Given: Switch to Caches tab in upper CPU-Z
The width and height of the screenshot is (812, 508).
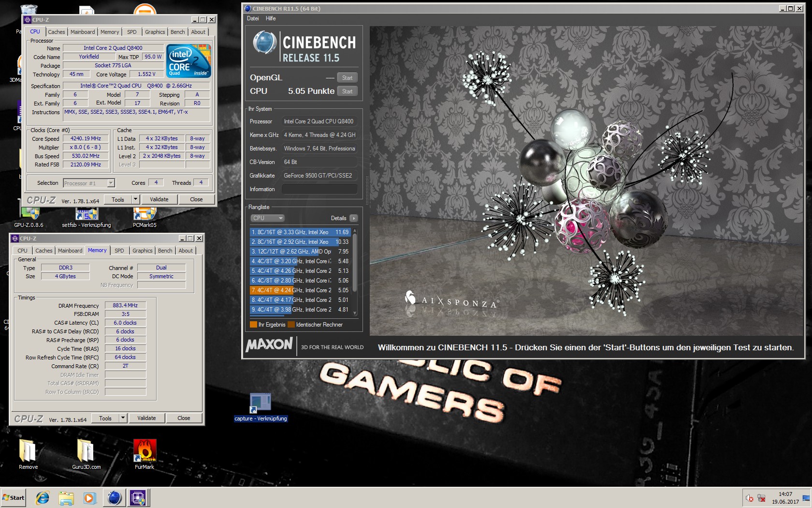Looking at the screenshot, I should coord(57,32).
